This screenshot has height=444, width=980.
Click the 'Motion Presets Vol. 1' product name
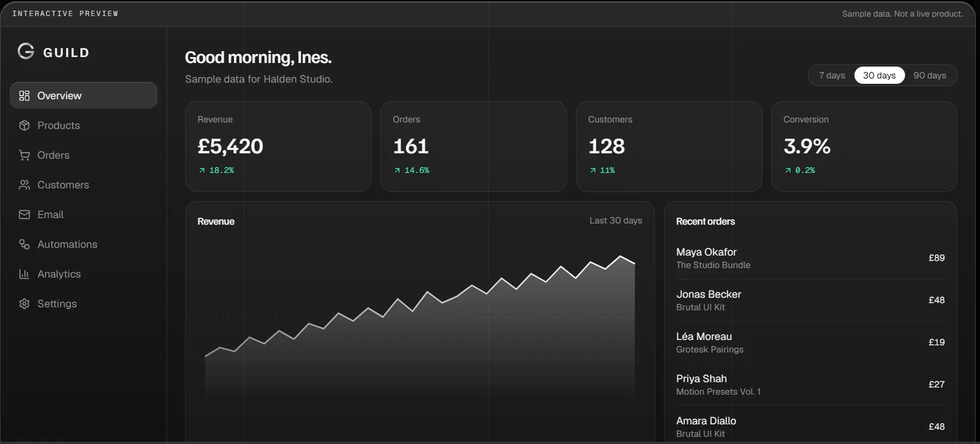(718, 392)
